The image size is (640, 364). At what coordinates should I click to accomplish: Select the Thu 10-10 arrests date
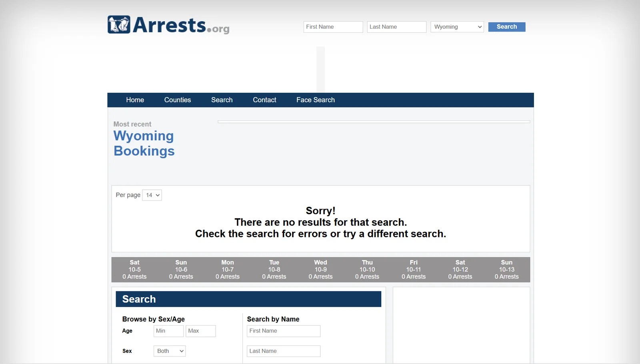pos(367,270)
